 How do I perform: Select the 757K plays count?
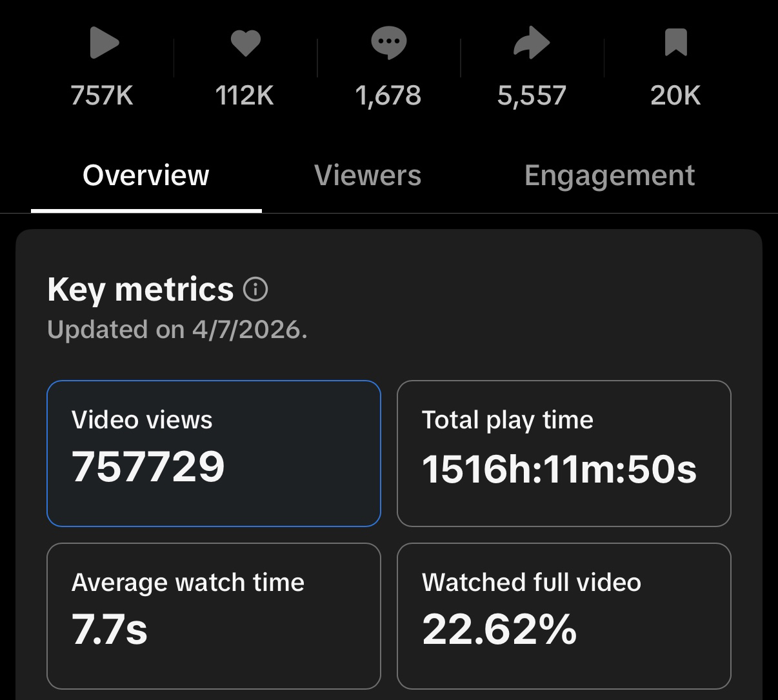pos(102,95)
